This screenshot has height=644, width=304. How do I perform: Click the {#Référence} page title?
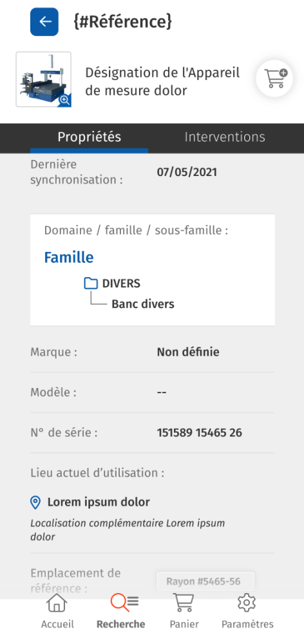pos(122,22)
